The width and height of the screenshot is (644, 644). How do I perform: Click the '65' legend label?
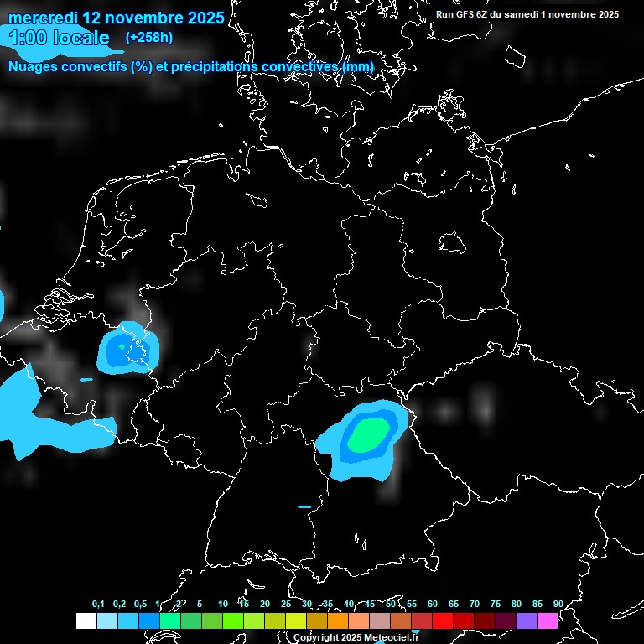[454, 604]
